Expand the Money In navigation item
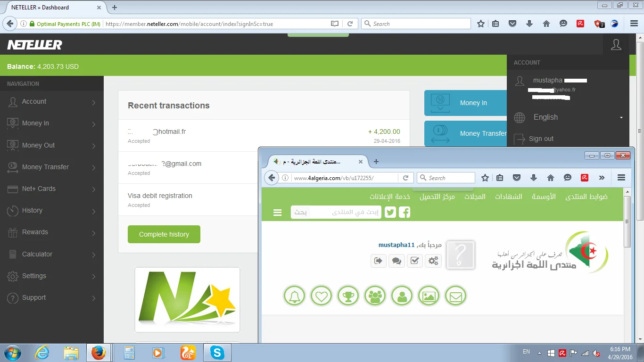Viewport: 644px width, 362px height. tap(51, 123)
